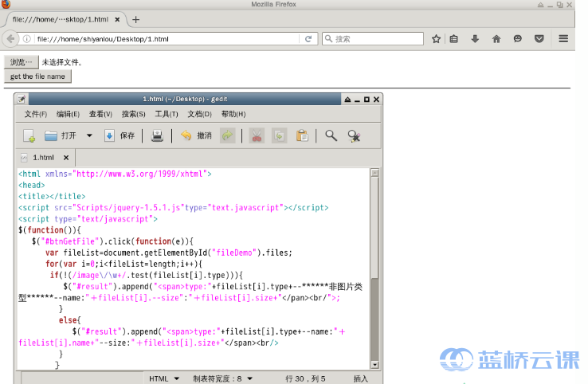Open a file with gedit 打开 button
This screenshot has height=384, width=588.
point(61,135)
